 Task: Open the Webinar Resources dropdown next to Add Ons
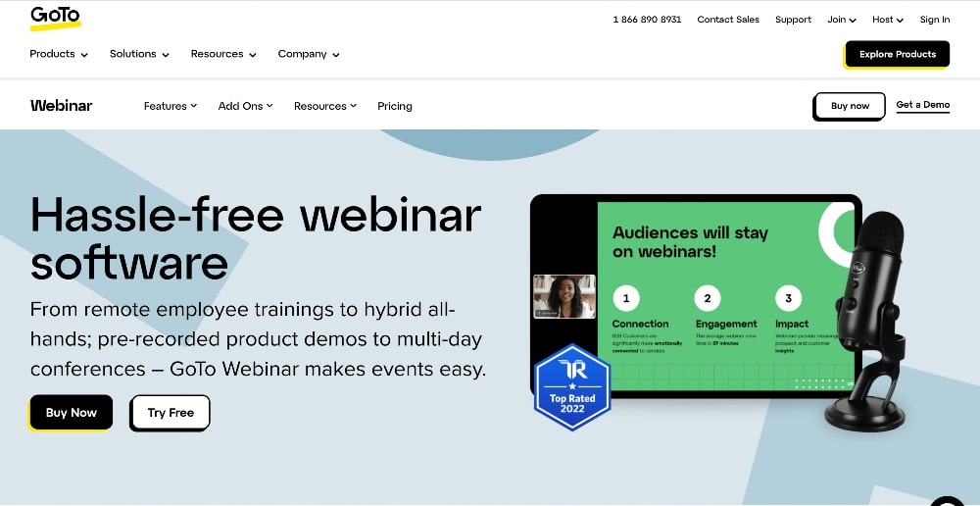coord(325,106)
